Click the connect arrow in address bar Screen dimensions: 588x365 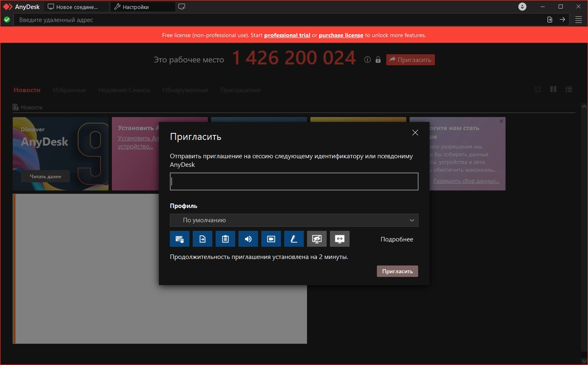(x=562, y=20)
